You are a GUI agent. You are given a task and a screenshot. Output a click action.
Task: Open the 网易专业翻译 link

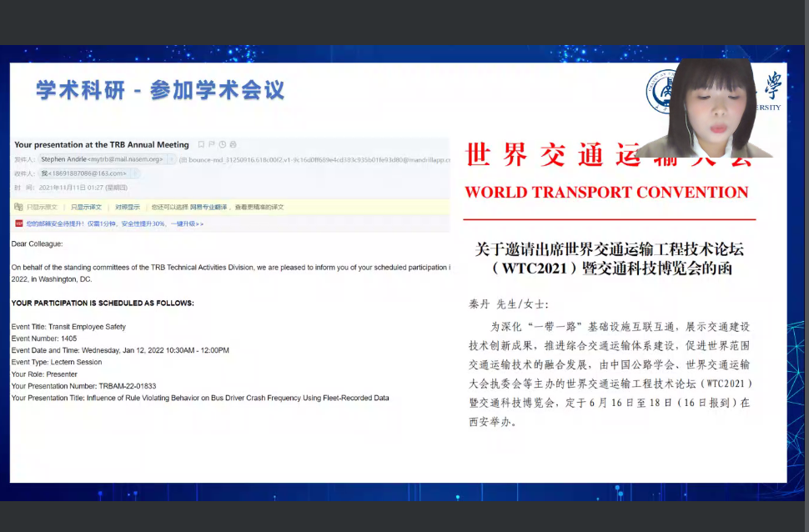coord(209,207)
